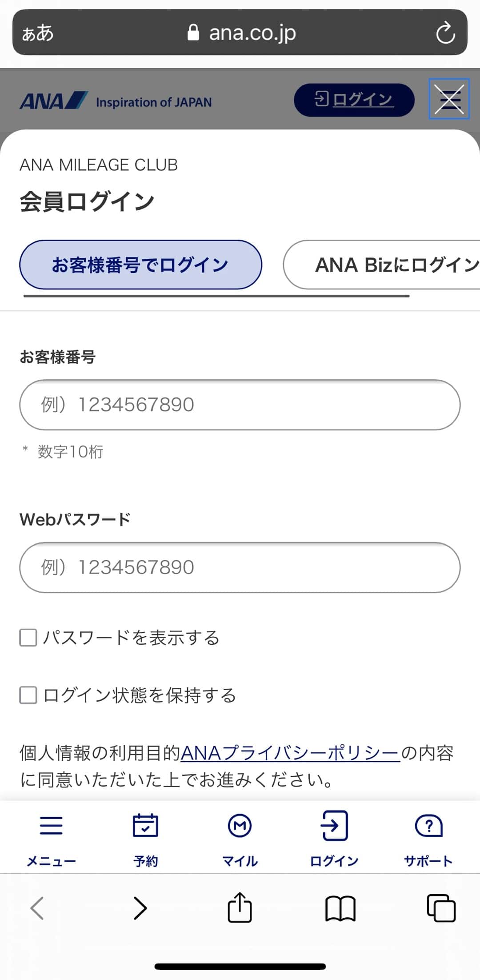Tap the reload page icon
480x980 pixels.
[445, 33]
